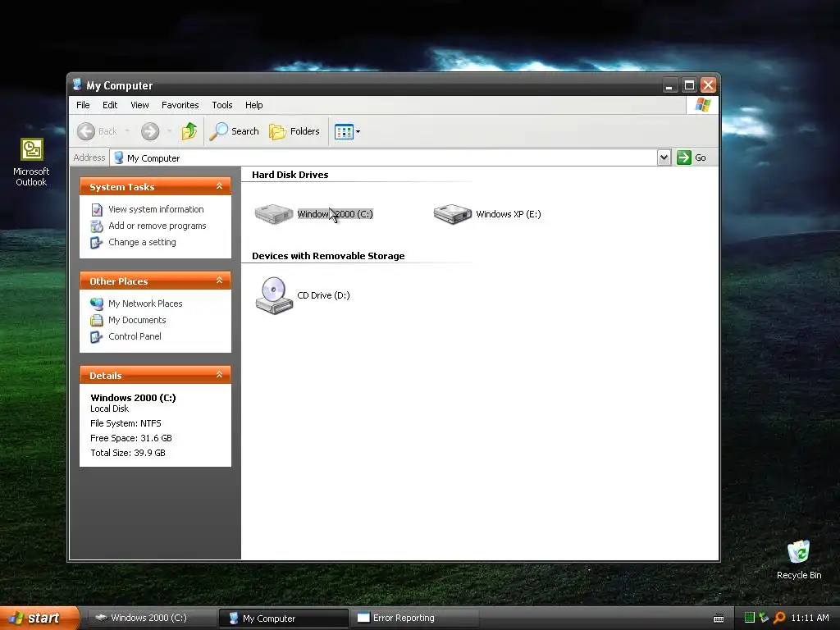Click the My Network Places icon

pyautogui.click(x=97, y=304)
